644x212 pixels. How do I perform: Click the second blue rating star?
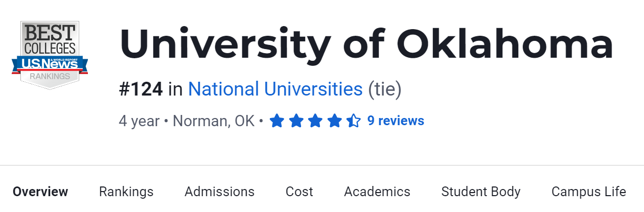coord(296,121)
